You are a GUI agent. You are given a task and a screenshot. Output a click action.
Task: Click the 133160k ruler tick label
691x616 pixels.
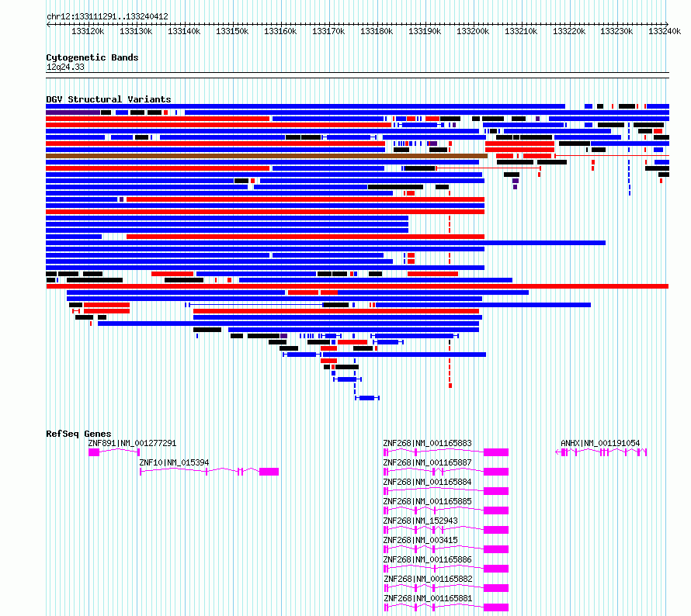pos(280,31)
